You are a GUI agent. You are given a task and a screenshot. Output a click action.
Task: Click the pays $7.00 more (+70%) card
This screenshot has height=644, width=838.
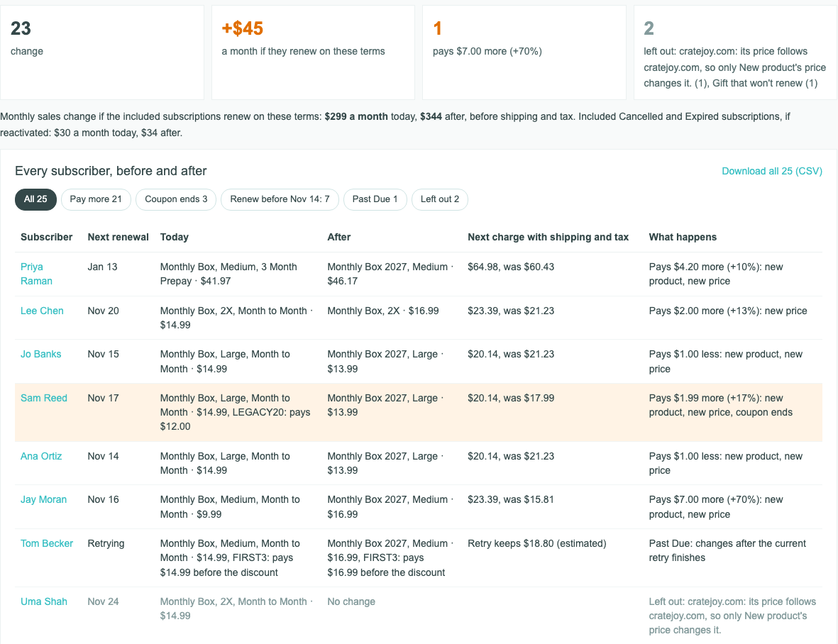tap(524, 52)
